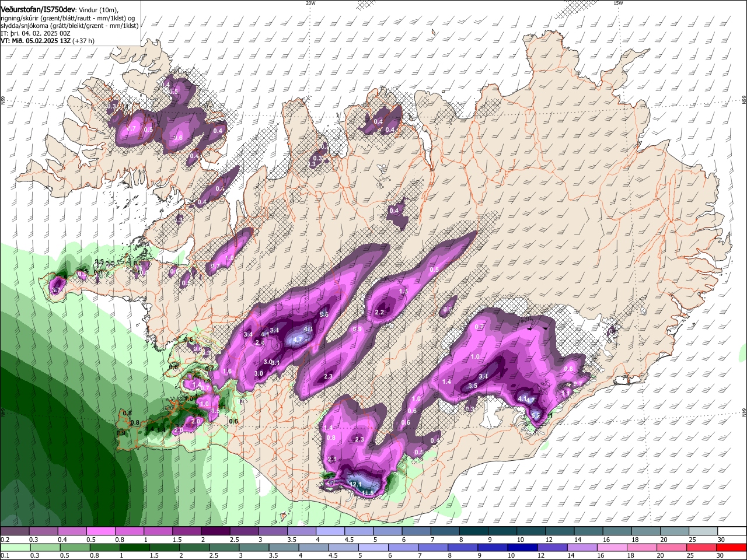
Task: Select bright pink 0.5–0.8 swatch in snow legend
Action: (100, 531)
